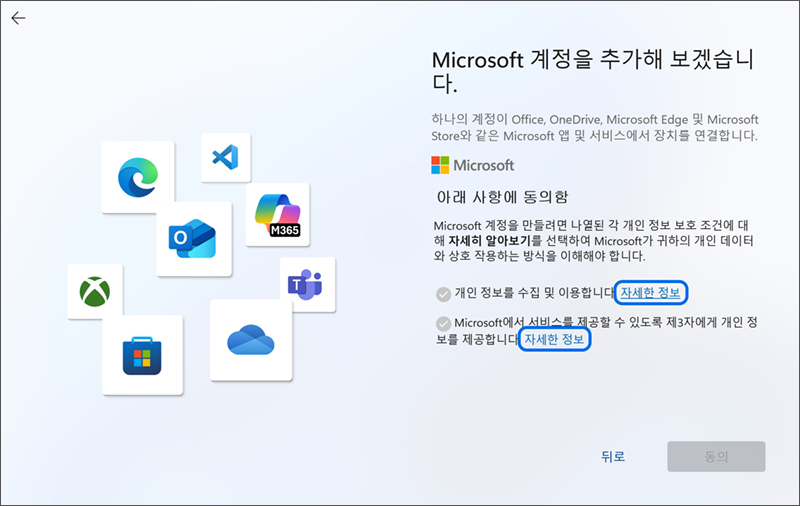Click the Xbox icon tile

click(x=95, y=291)
